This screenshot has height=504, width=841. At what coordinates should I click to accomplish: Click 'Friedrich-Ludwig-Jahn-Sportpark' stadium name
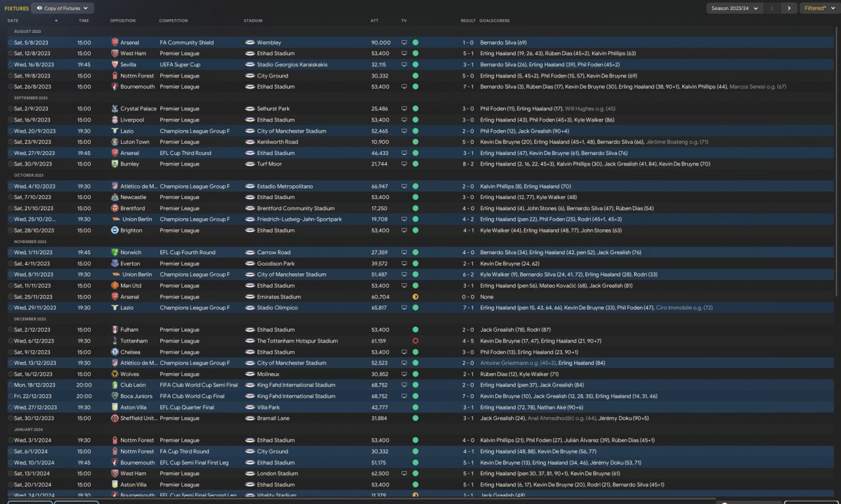tap(300, 219)
